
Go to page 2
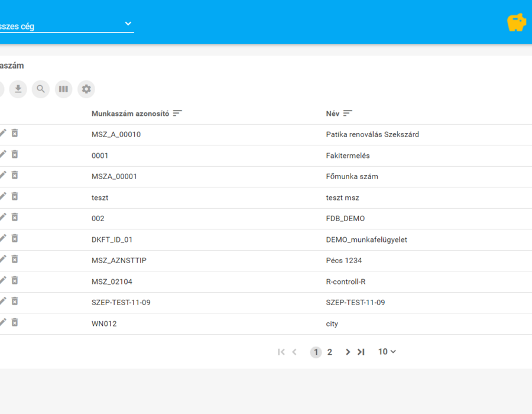coord(329,352)
